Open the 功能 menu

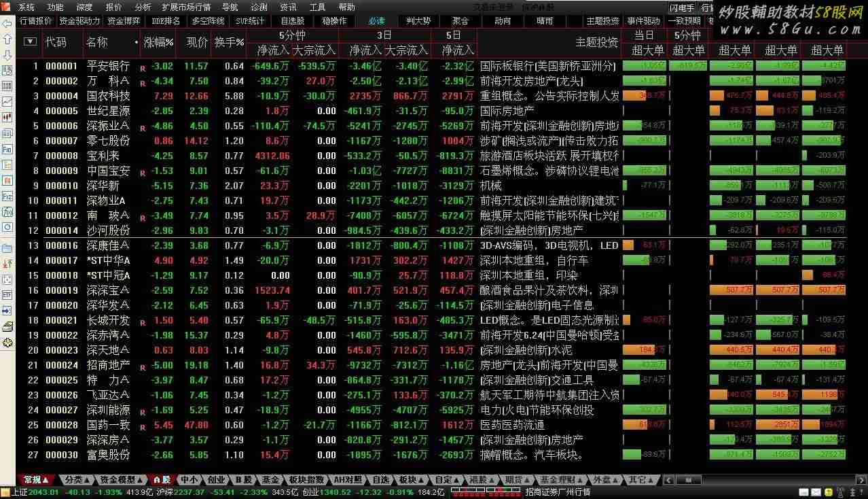pyautogui.click(x=56, y=7)
